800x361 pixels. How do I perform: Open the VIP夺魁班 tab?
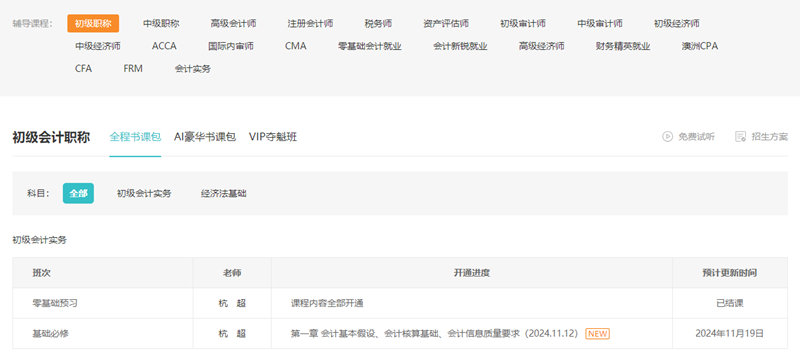coord(273,137)
